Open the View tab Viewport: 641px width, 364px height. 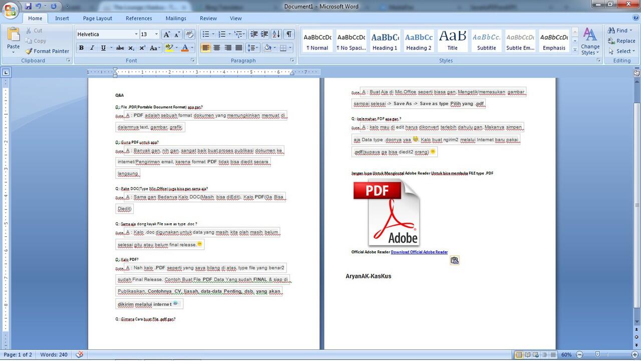click(x=236, y=19)
